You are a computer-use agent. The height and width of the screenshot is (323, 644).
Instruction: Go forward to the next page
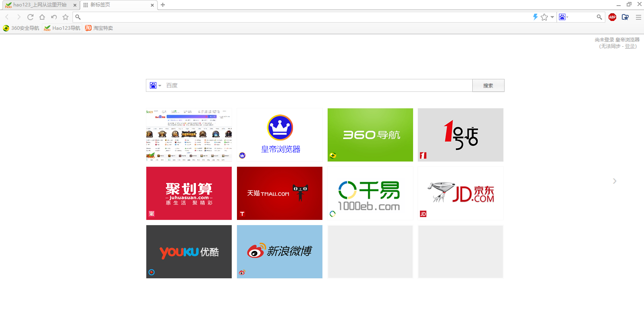[19, 17]
